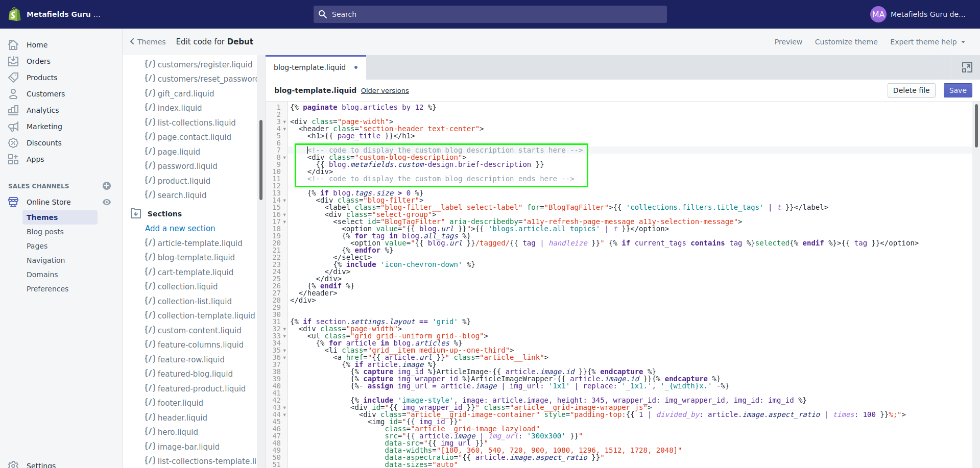Image resolution: width=980 pixels, height=468 pixels.
Task: Add a new sales channel with the plus icon
Action: (107, 186)
